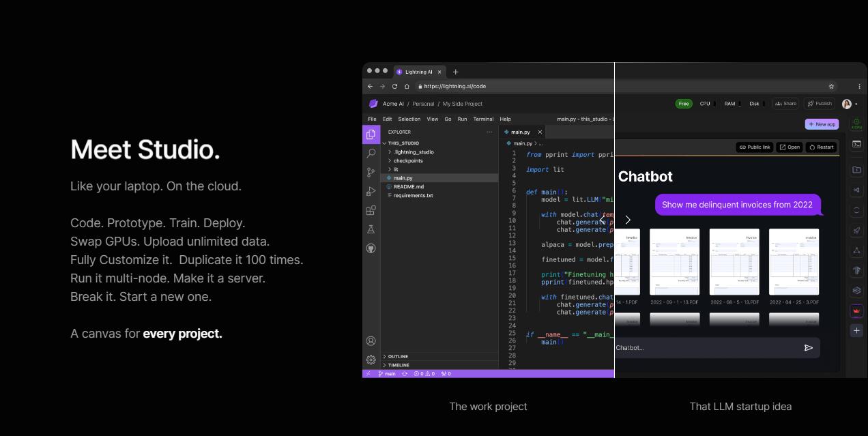Image resolution: width=868 pixels, height=436 pixels.
Task: Click the plus icon in the right sidebar
Action: click(857, 330)
